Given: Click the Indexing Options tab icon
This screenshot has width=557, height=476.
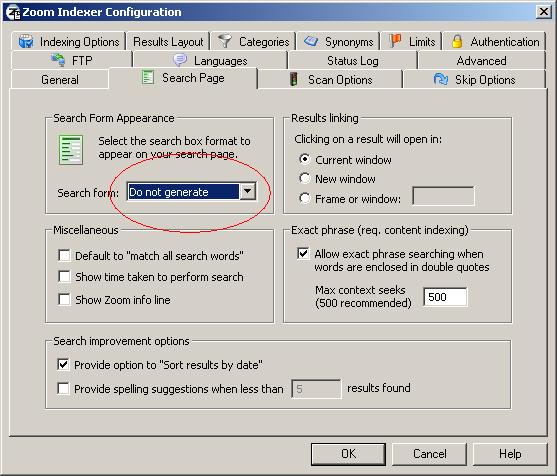Looking at the screenshot, I should coord(26,42).
